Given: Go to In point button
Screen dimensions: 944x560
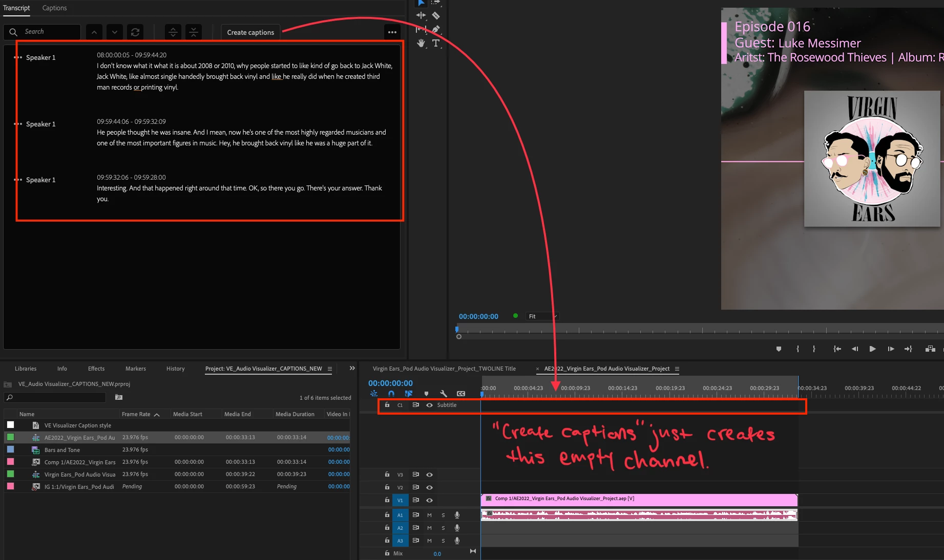Looking at the screenshot, I should (837, 349).
